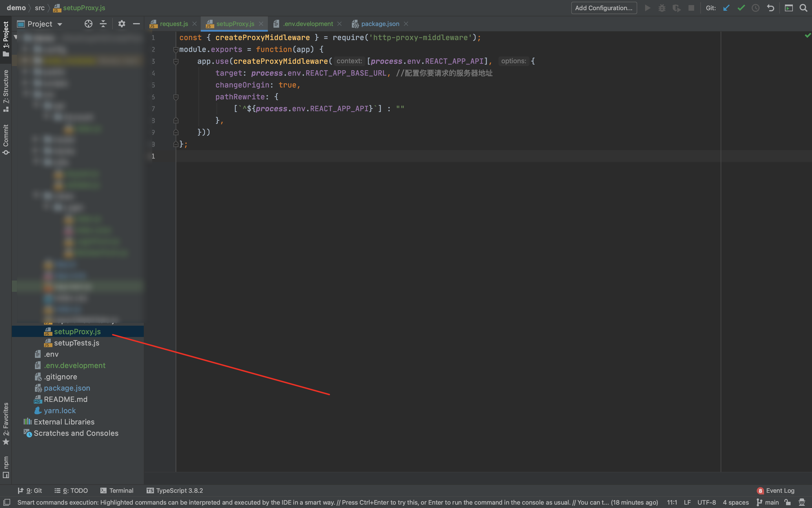The width and height of the screenshot is (812, 508).
Task: Open Git history clock icon
Action: tap(756, 8)
